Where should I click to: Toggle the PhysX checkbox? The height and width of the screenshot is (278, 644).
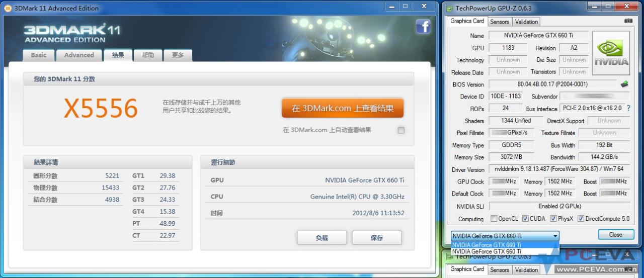pos(553,219)
